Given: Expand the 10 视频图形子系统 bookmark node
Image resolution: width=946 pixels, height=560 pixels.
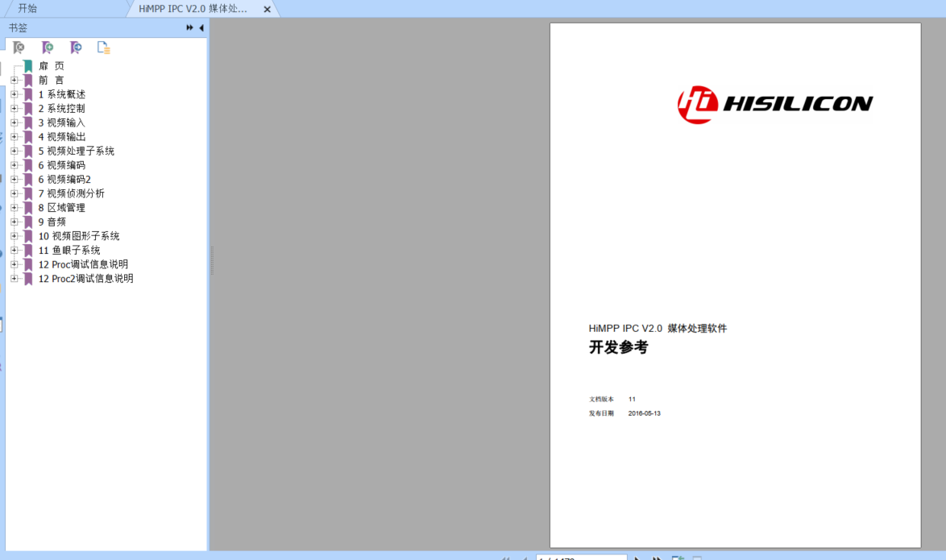Looking at the screenshot, I should 15,236.
